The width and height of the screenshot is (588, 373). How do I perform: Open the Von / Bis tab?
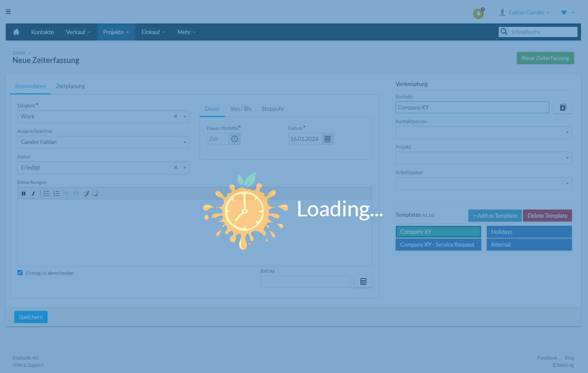(x=241, y=108)
